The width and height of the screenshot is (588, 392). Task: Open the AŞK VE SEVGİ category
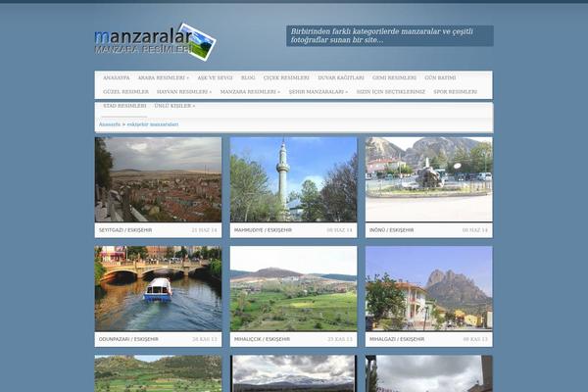tap(216, 77)
